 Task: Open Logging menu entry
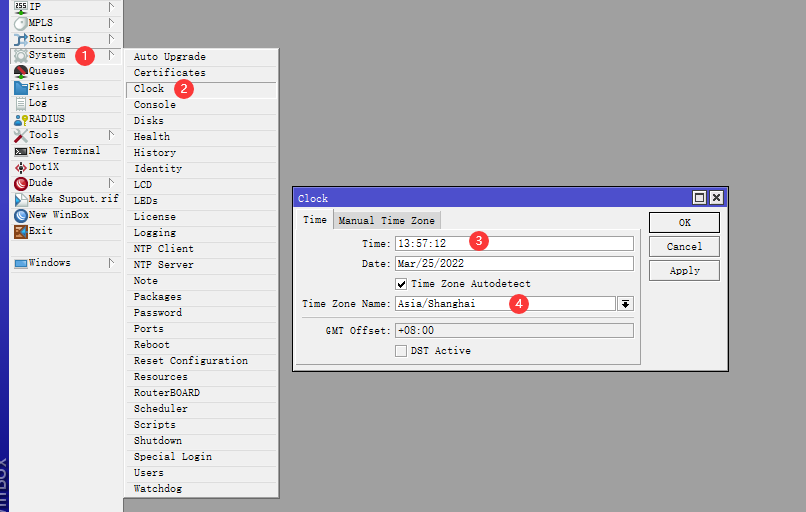pos(201,233)
